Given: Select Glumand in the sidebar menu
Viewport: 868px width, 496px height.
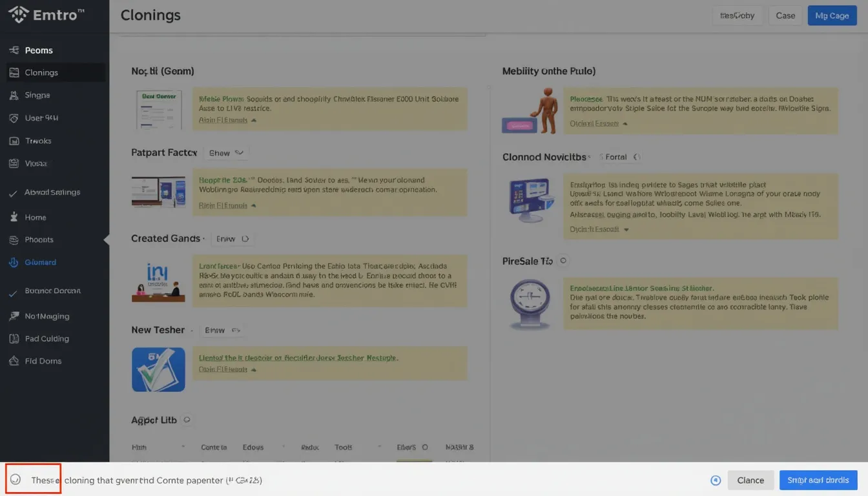Looking at the screenshot, I should click(40, 262).
